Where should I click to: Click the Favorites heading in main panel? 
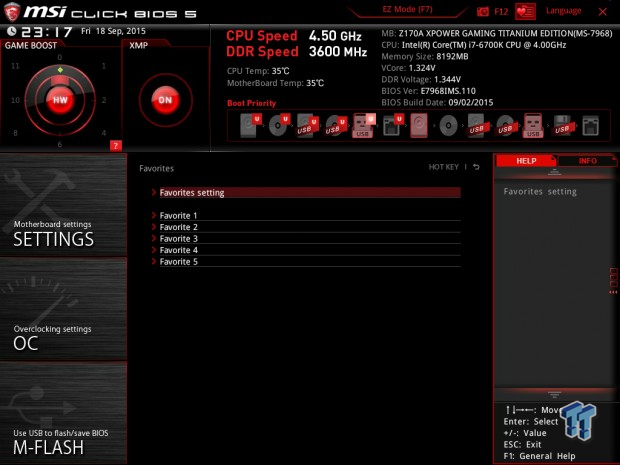click(x=157, y=168)
